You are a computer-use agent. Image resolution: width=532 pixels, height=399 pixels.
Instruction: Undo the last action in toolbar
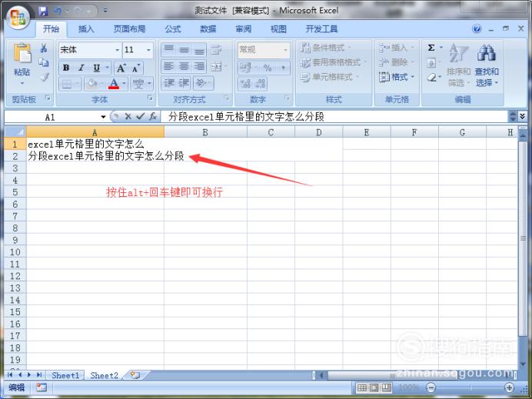(x=58, y=12)
